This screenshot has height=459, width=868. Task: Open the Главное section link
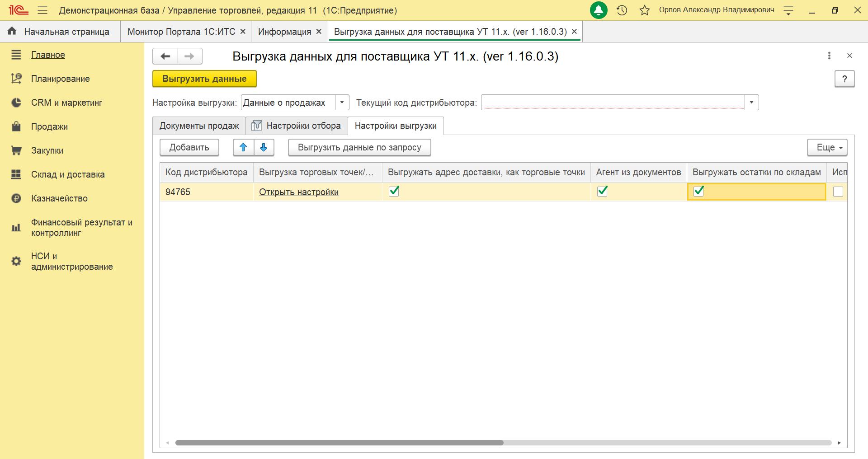(48, 55)
